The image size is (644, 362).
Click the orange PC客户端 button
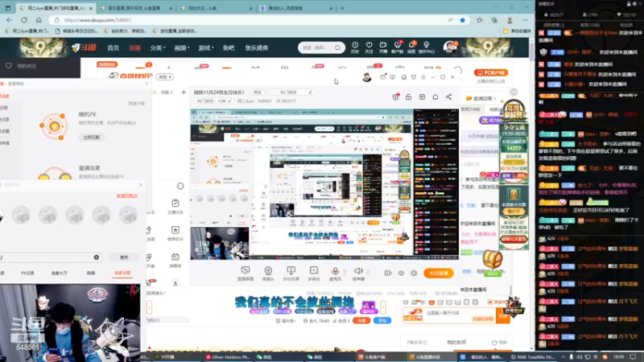pyautogui.click(x=491, y=72)
